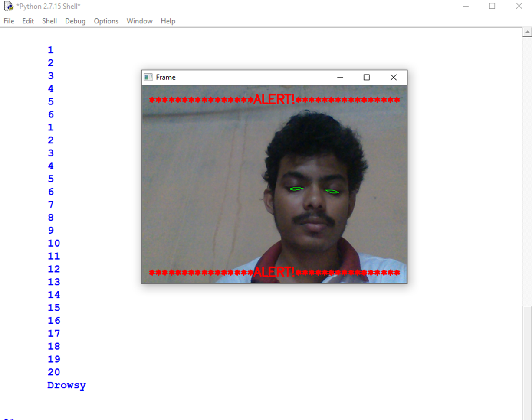Click the bottom ALERT warning banner
The height and width of the screenshot is (420, 532).
274,272
